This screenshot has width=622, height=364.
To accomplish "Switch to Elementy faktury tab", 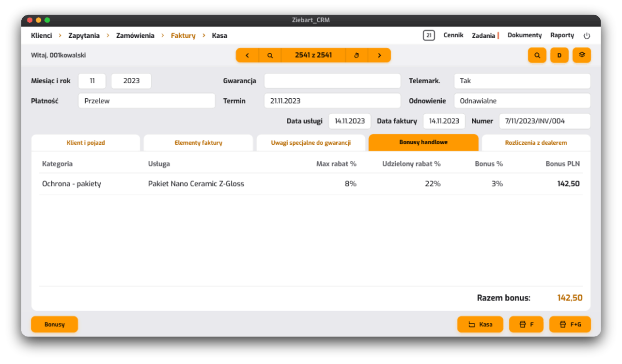I will 199,143.
